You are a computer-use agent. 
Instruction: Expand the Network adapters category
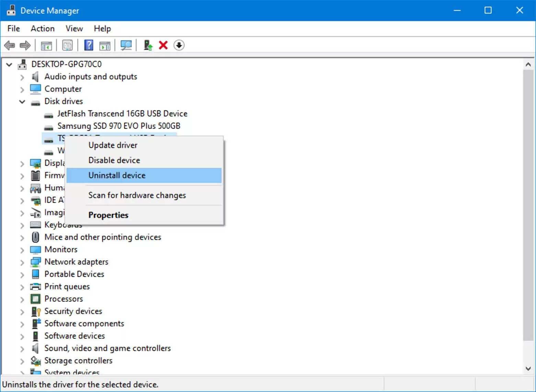(x=22, y=262)
